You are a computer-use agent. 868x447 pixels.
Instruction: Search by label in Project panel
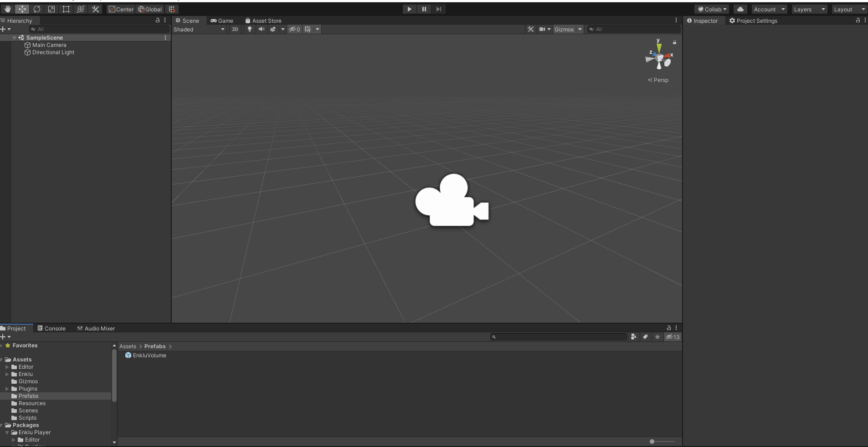click(645, 337)
